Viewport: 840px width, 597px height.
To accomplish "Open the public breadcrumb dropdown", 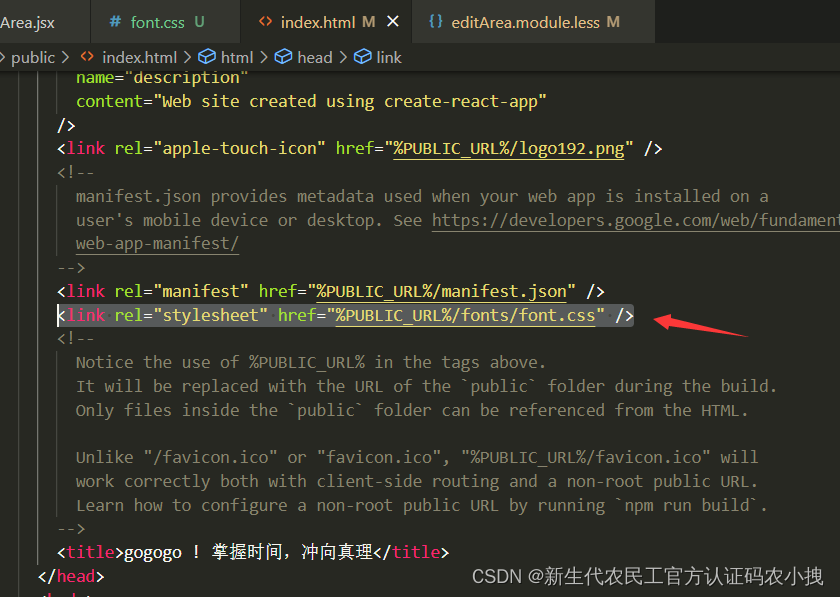I will click(x=33, y=57).
